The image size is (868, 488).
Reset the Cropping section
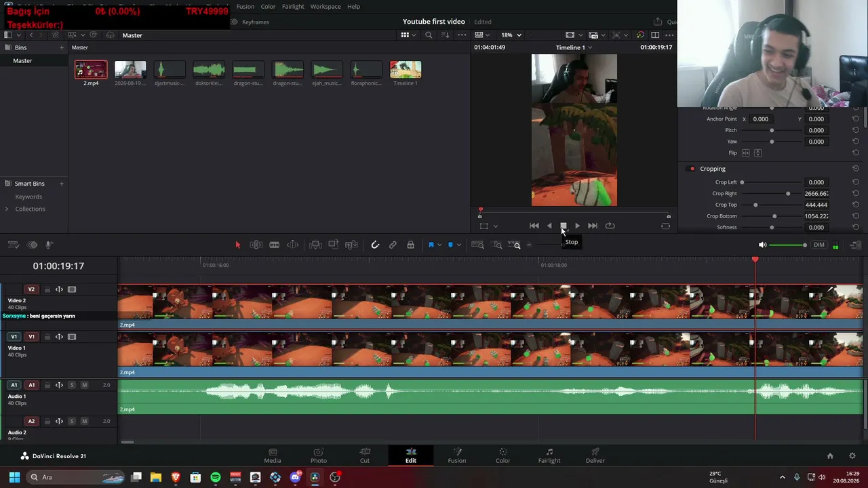856,169
